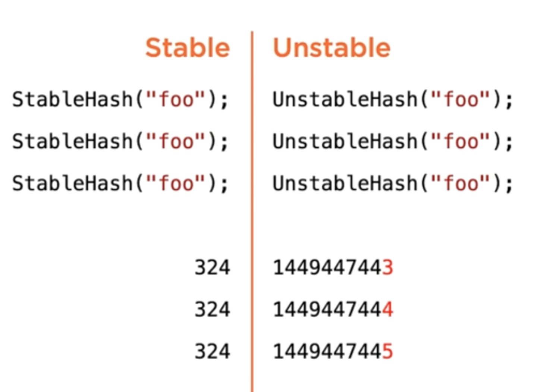
Task: Click the orange Stable heading
Action: (x=187, y=48)
